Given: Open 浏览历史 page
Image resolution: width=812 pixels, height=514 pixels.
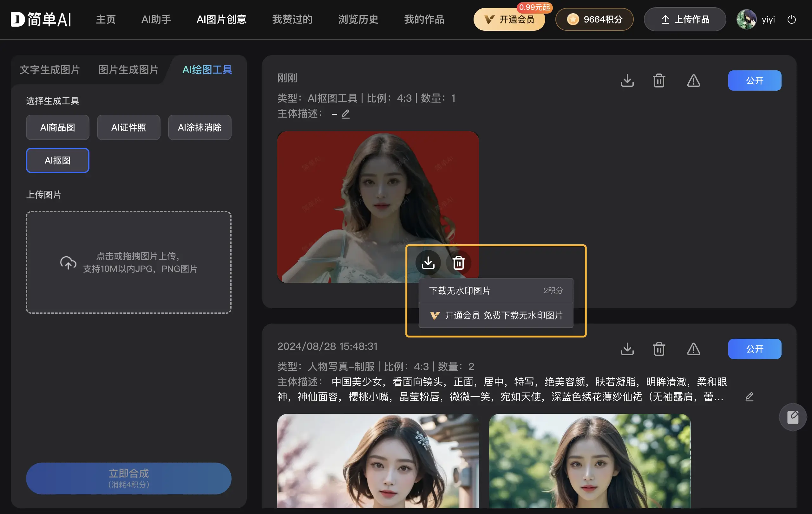Looking at the screenshot, I should (358, 20).
